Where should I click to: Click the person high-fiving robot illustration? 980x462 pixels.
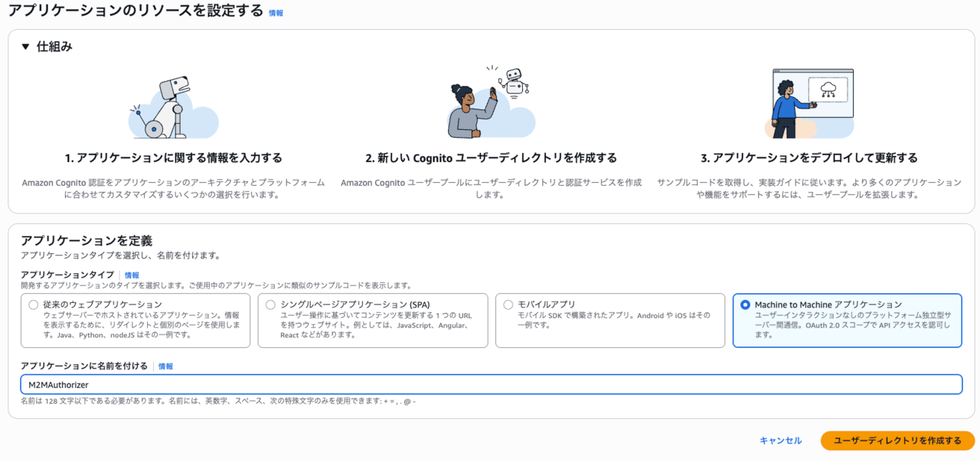coord(490,103)
